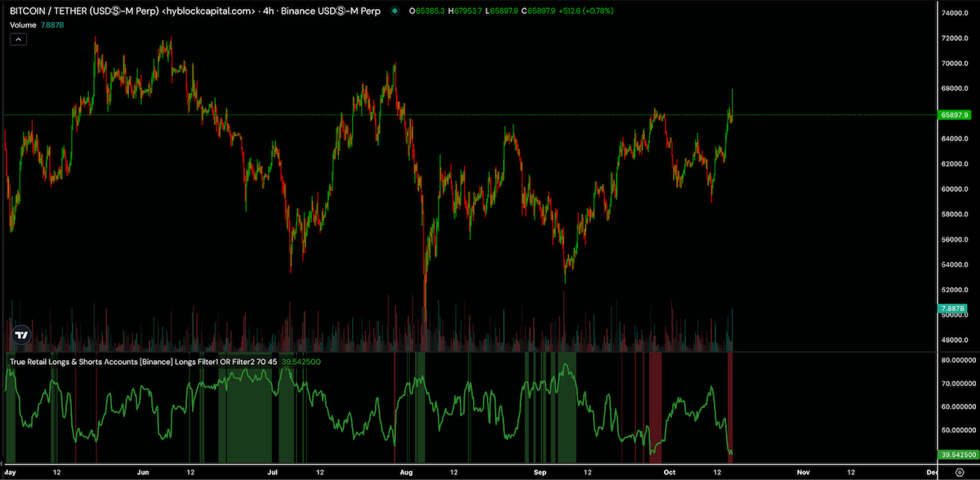Click the TradingView logo on chart
Viewport: 980px width, 480px height.
click(22, 335)
